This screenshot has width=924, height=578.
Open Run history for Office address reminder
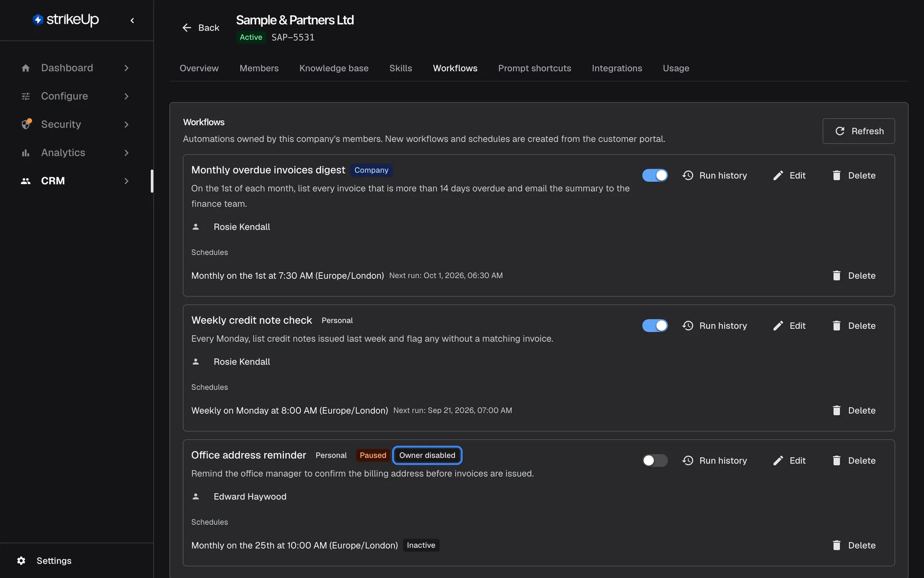[x=715, y=460]
